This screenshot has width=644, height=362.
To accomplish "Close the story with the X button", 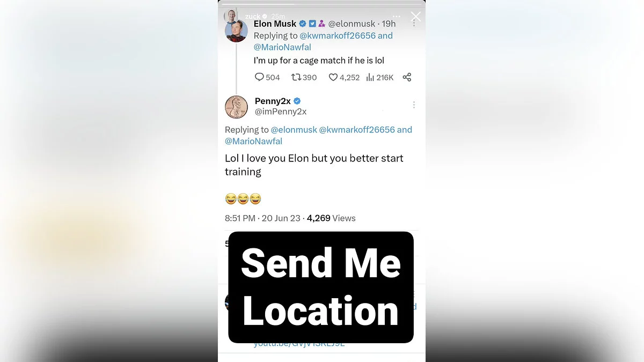I will click(415, 17).
